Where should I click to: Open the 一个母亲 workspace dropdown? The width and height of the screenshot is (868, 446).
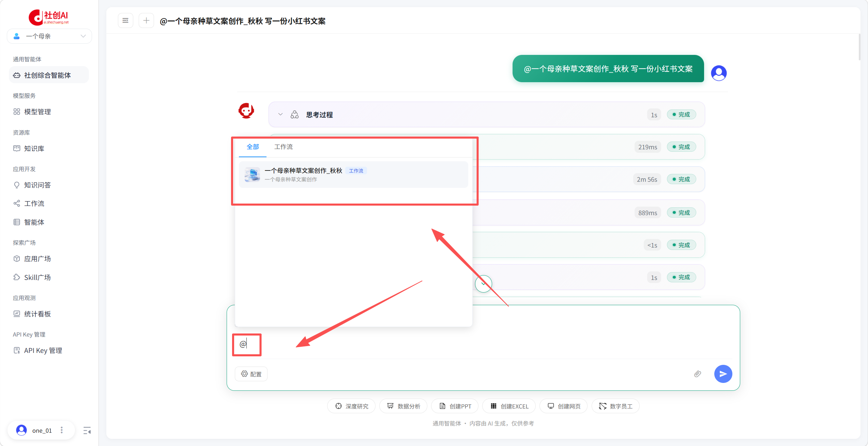(49, 36)
